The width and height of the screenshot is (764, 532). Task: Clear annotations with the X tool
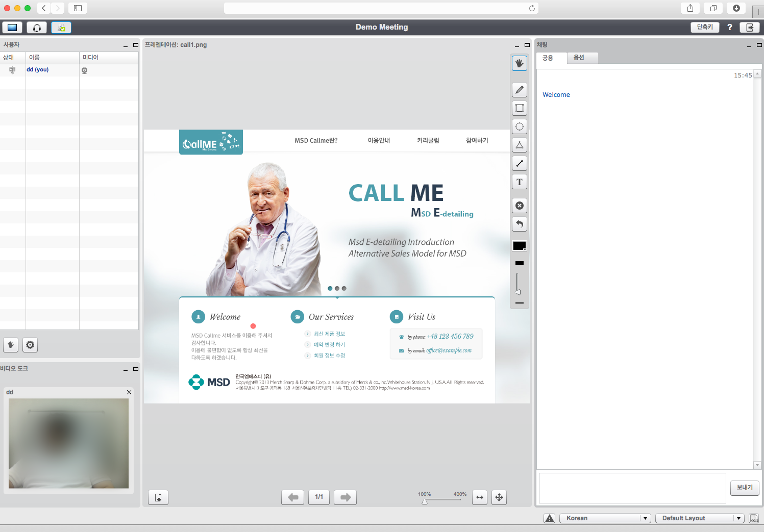click(519, 206)
